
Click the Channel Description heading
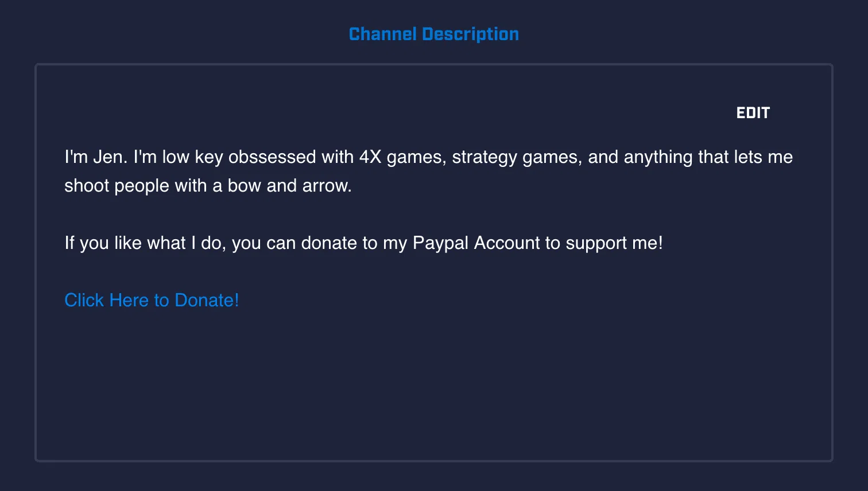coord(434,34)
